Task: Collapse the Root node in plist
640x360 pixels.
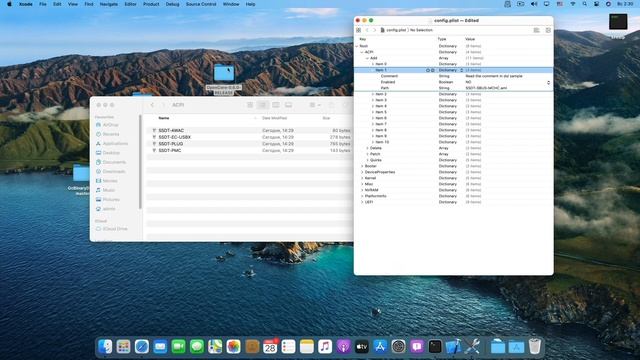Action: point(357,46)
